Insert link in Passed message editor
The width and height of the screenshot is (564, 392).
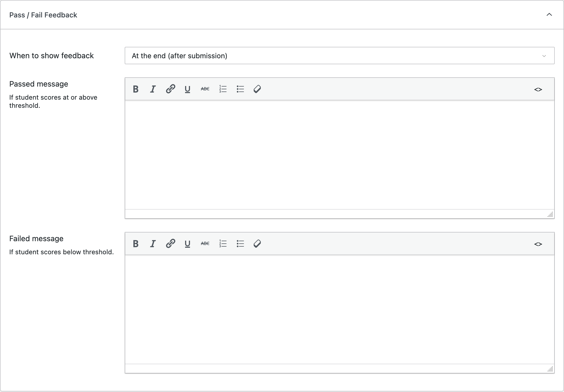[170, 89]
